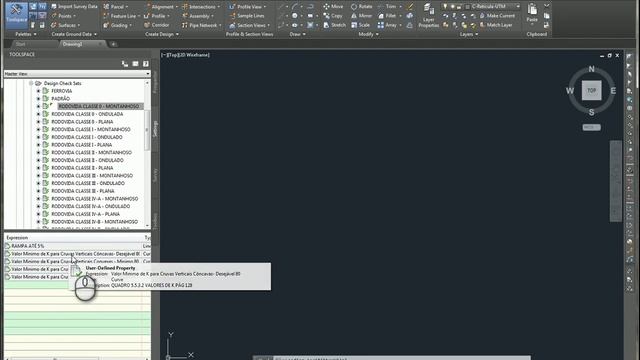Screen dimensions: 640x360
Task: Click the Paste clipboard button
Action: pyautogui.click(x=532, y=12)
